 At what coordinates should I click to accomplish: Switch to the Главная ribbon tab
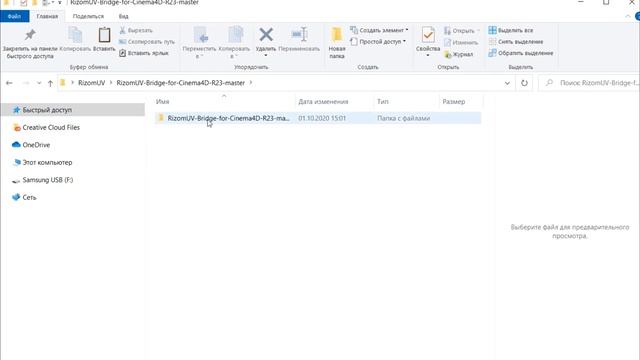[x=47, y=16]
